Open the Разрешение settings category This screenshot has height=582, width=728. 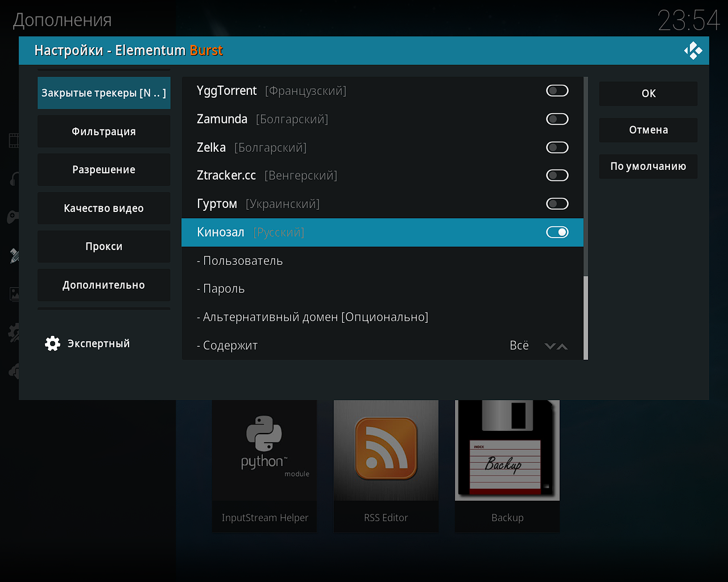click(x=104, y=169)
